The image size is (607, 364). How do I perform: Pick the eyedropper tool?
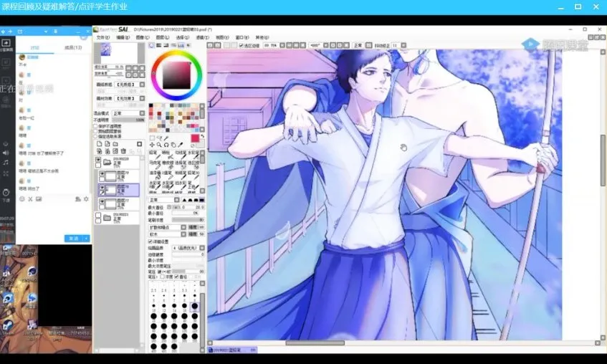pyautogui.click(x=180, y=145)
